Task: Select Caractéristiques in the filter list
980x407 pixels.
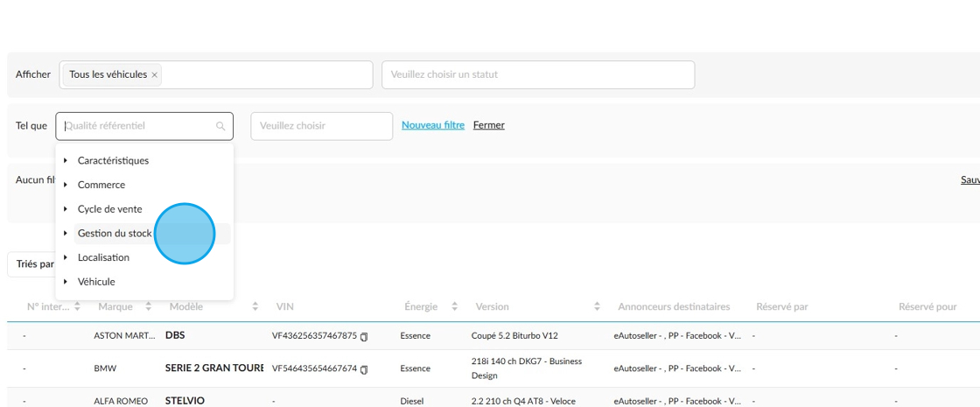Action: [113, 161]
